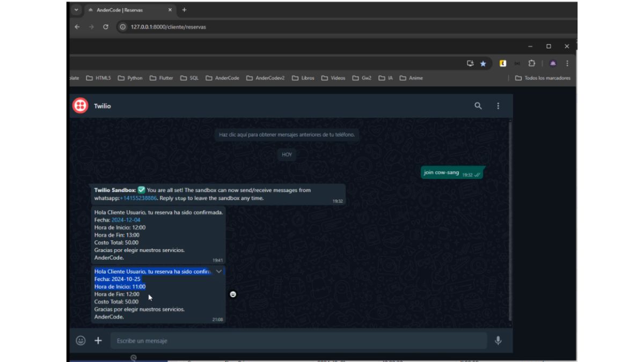Image resolution: width=644 pixels, height=362 pixels.
Task: Click to load earlier messages from phone
Action: click(287, 135)
